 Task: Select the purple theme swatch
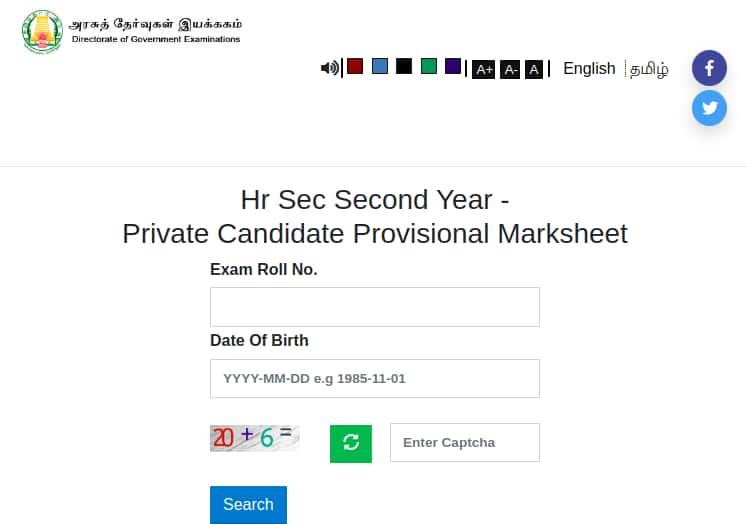click(453, 66)
